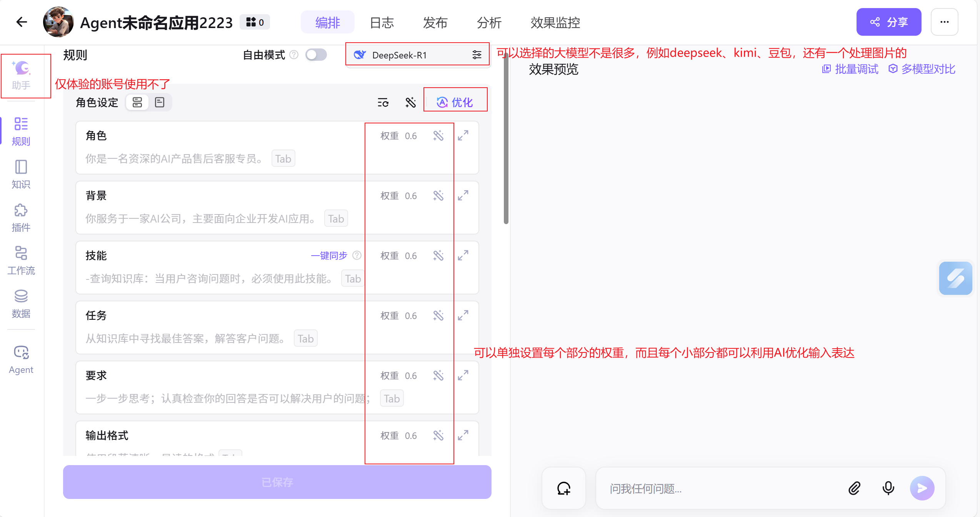Click the 一键同步 link in 技能
The image size is (980, 517).
click(x=329, y=256)
